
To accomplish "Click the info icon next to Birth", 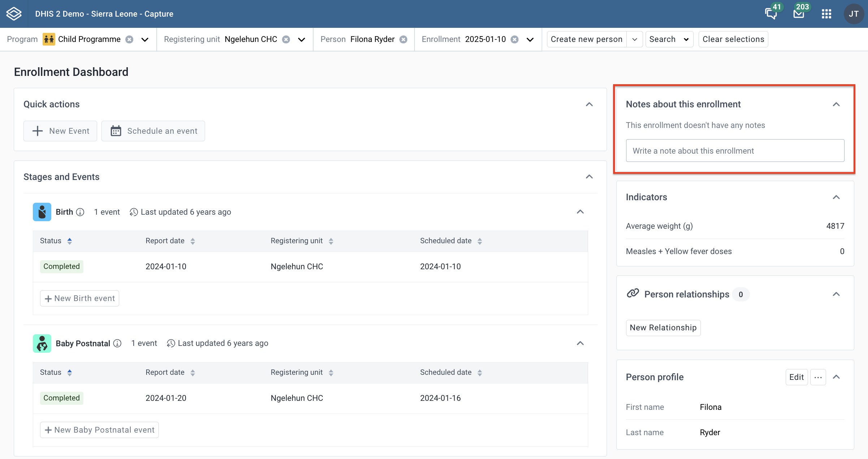I will pyautogui.click(x=80, y=212).
